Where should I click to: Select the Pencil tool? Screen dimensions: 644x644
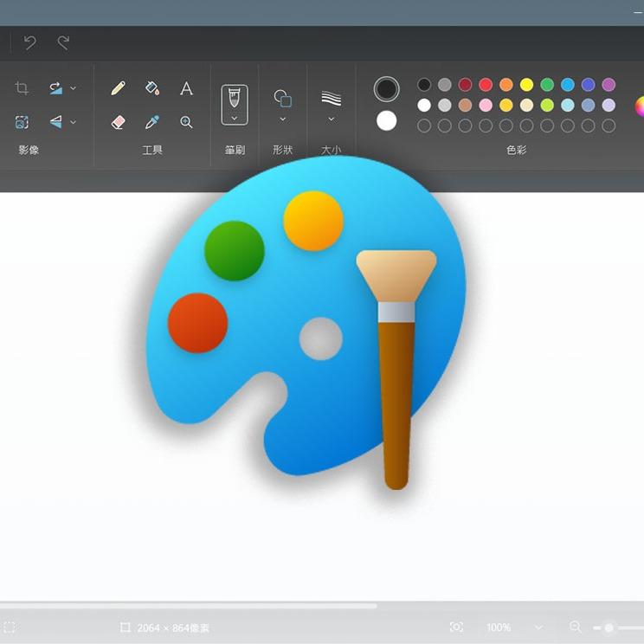coord(118,88)
